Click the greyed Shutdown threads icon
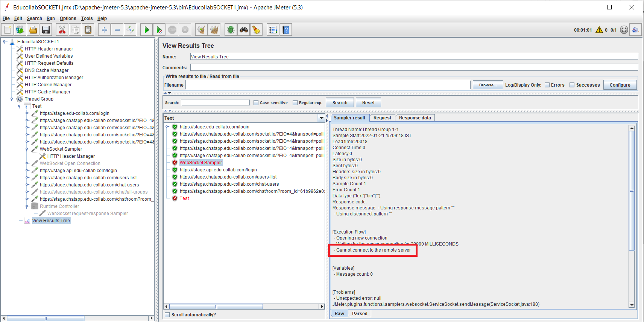 pos(185,30)
